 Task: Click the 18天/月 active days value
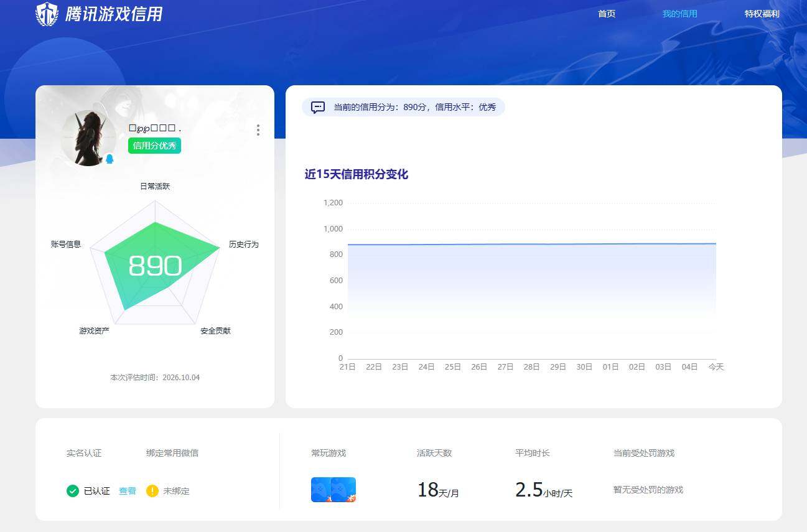(x=438, y=490)
